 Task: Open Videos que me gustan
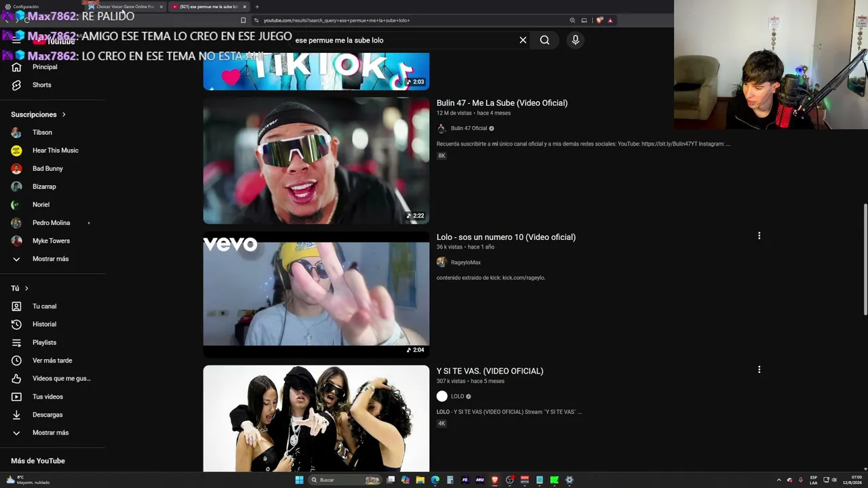61,378
